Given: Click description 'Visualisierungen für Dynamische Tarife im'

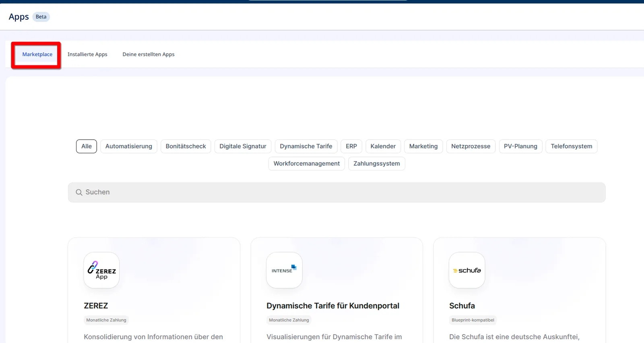Looking at the screenshot, I should click(x=334, y=337).
